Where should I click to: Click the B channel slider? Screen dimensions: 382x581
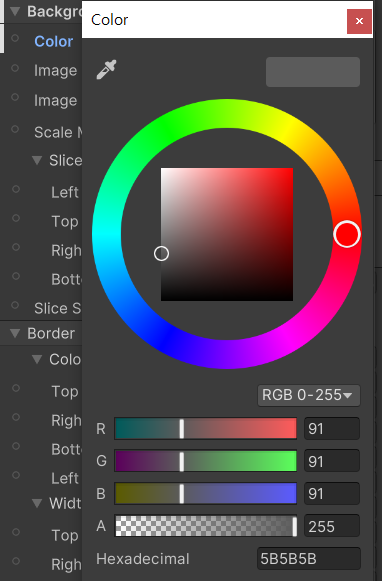[x=206, y=494]
